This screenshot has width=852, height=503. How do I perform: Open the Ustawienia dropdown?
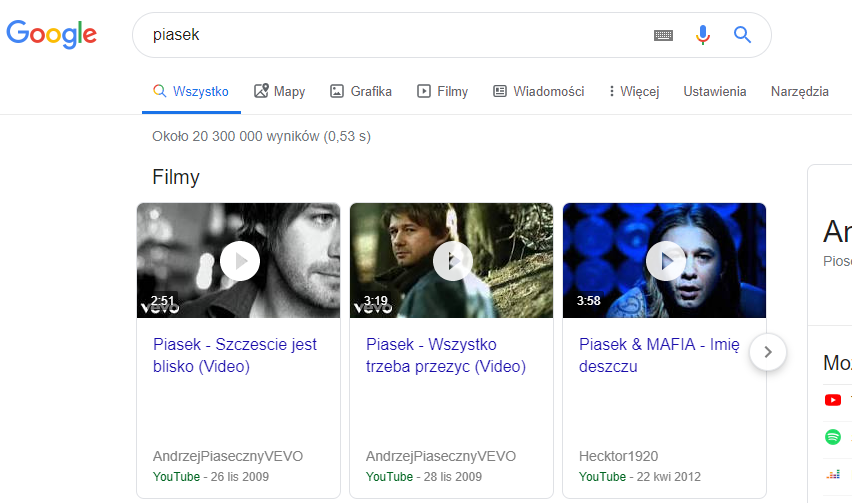(714, 92)
